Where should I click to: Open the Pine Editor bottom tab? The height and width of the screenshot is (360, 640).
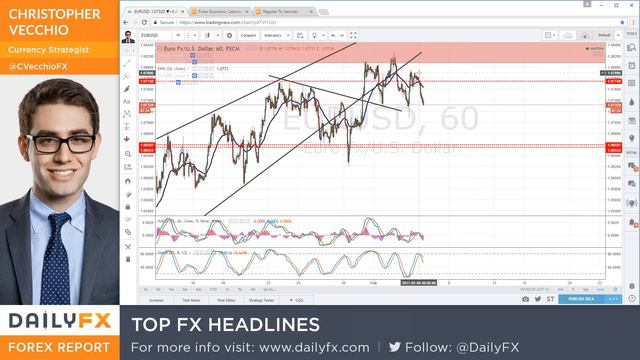tap(227, 300)
